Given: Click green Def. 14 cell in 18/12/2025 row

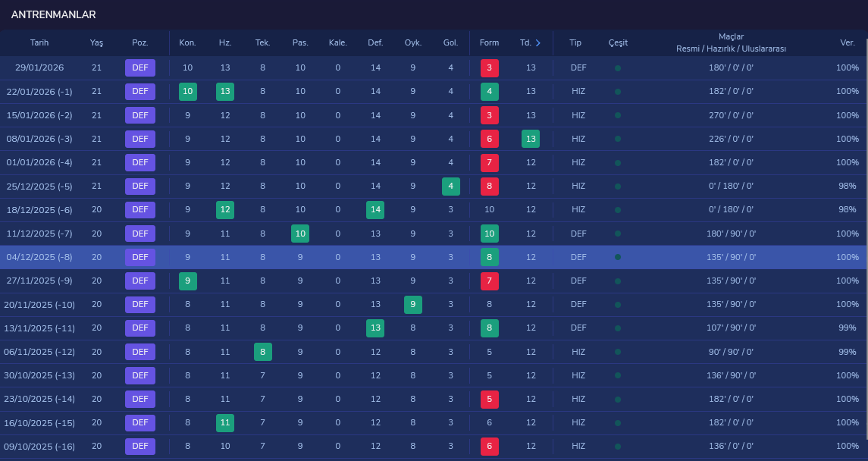Looking at the screenshot, I should pos(375,210).
